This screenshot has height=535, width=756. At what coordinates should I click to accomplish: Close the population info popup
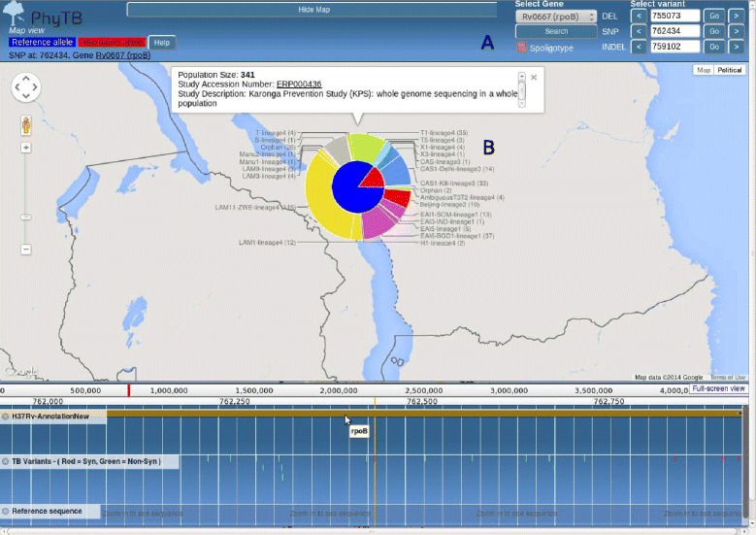(533, 77)
